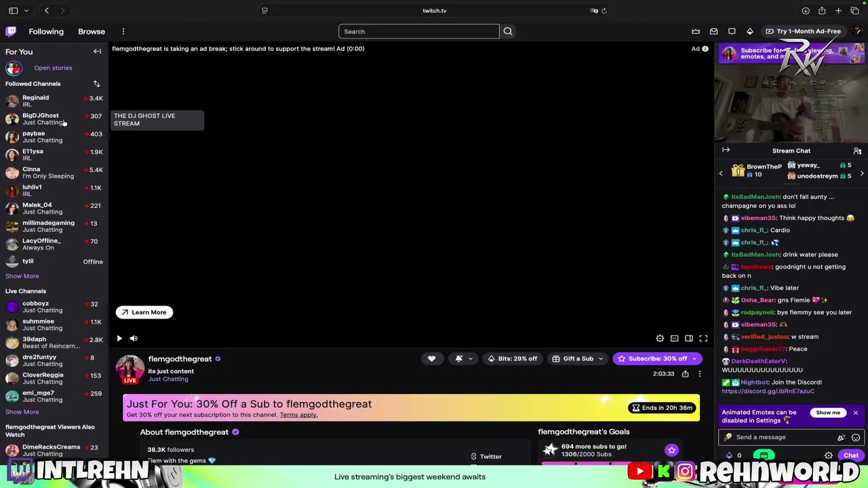Image resolution: width=868 pixels, height=488 pixels.
Task: Share the stream
Action: (686, 373)
